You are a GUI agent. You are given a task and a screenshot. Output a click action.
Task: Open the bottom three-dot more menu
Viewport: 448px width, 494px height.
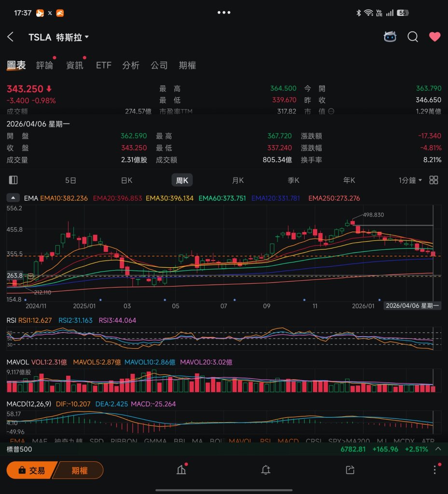tap(435, 469)
